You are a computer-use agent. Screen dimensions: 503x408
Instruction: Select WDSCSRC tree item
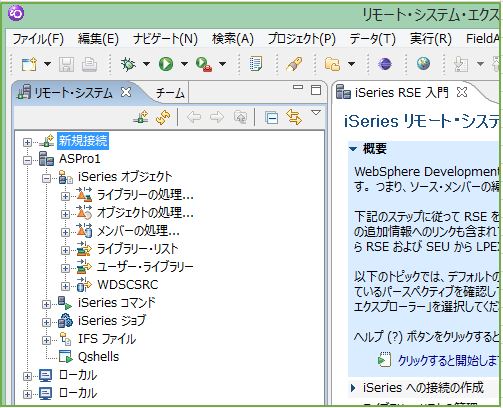click(x=128, y=285)
